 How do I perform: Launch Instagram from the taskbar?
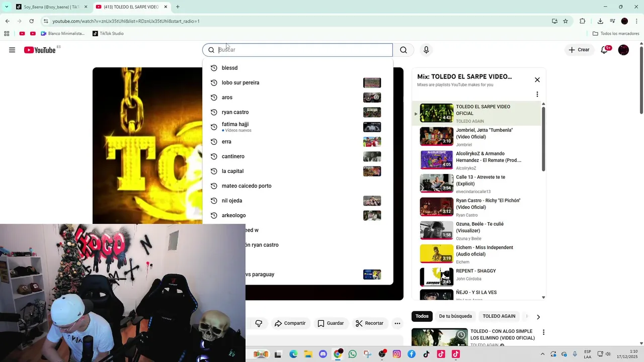coord(396,354)
